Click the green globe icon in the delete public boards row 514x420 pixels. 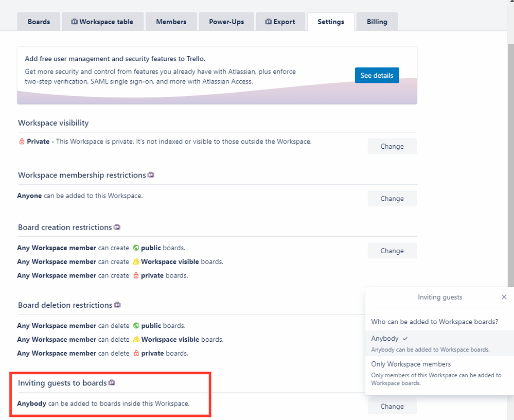tap(136, 326)
